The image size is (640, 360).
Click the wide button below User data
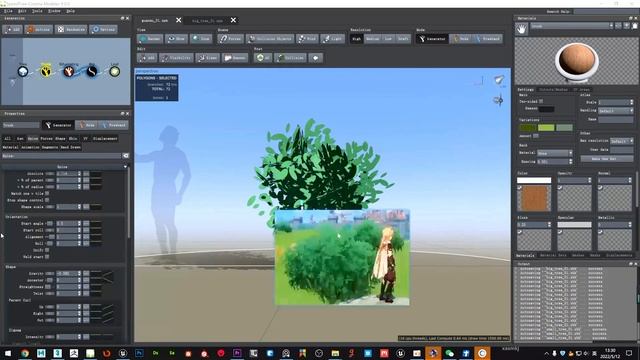607,158
